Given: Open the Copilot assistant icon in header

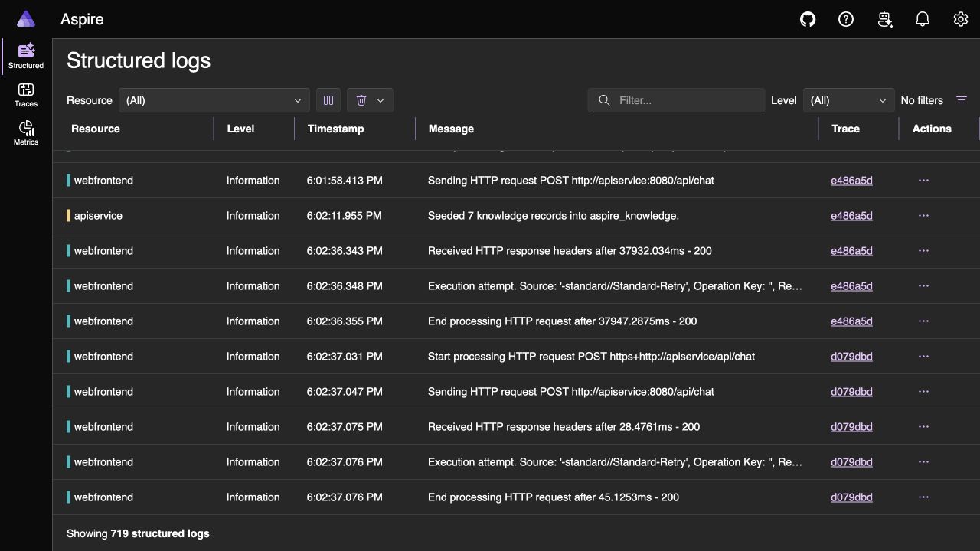Looking at the screenshot, I should (884, 19).
